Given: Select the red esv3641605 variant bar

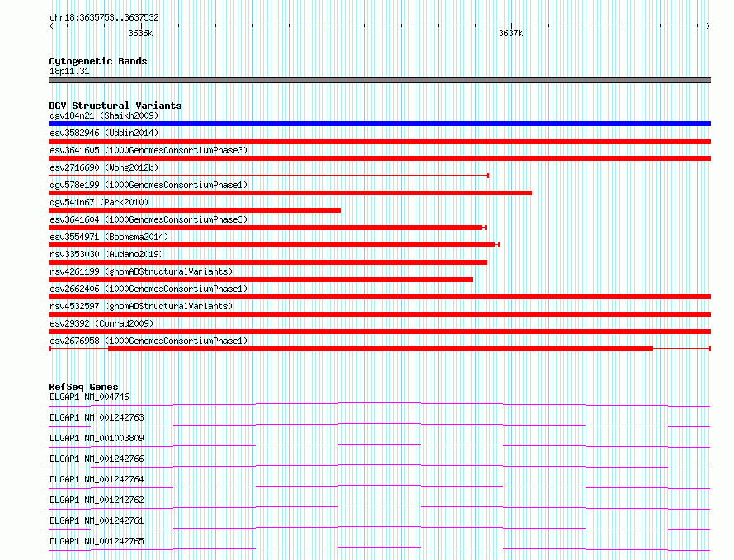Looking at the screenshot, I should coord(379,158).
